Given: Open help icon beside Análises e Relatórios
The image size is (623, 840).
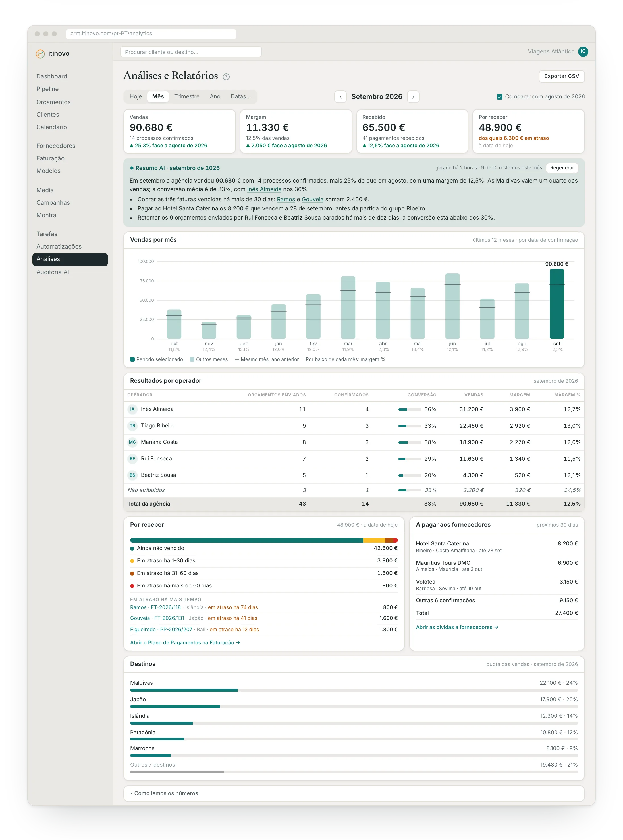Looking at the screenshot, I should [x=226, y=76].
